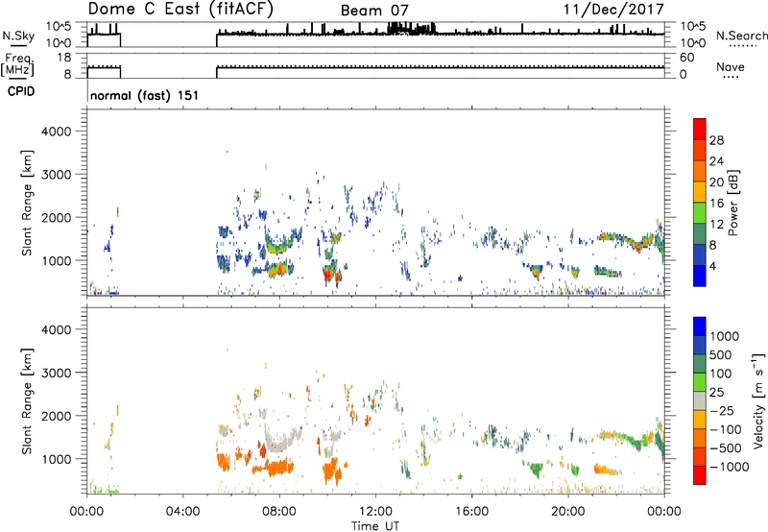Click the 'CPID' label

[x=21, y=91]
